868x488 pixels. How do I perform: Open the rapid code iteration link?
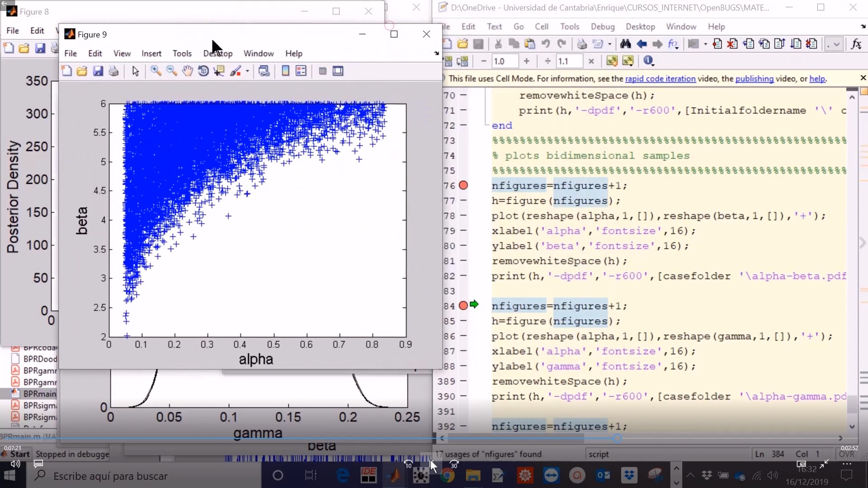661,78
